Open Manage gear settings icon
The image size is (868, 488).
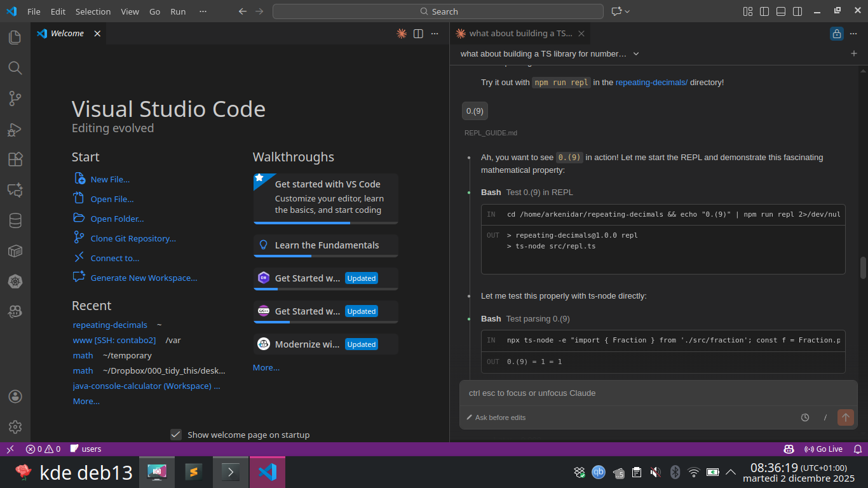pyautogui.click(x=15, y=426)
